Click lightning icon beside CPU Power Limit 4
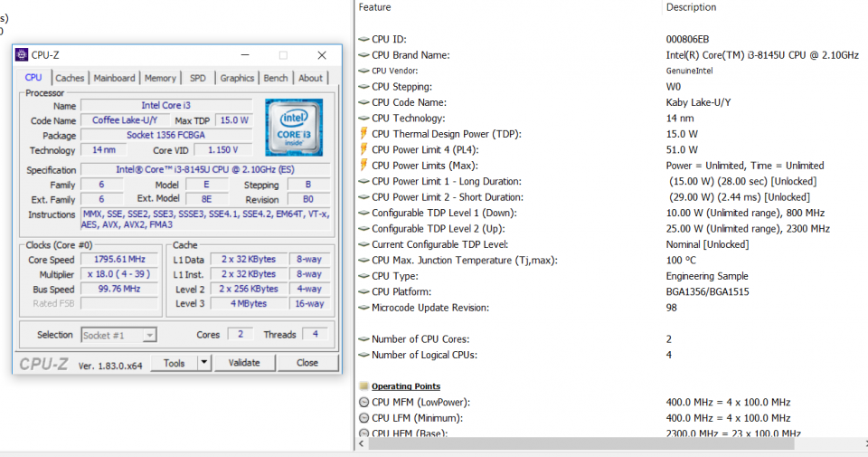Viewport: 868px width, 457px height. coord(363,149)
